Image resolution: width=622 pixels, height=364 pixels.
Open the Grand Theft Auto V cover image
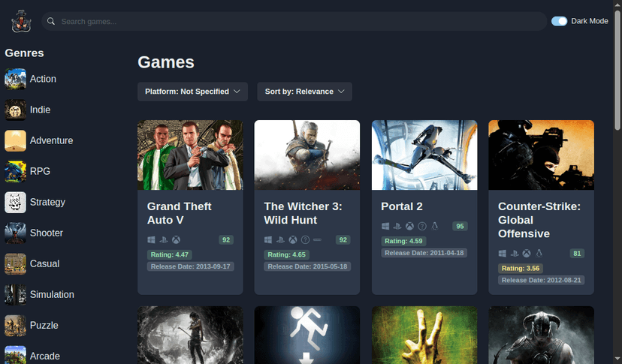pyautogui.click(x=190, y=155)
